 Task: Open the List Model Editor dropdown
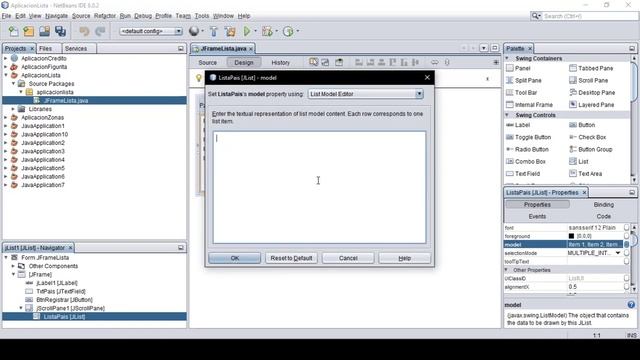click(x=419, y=94)
